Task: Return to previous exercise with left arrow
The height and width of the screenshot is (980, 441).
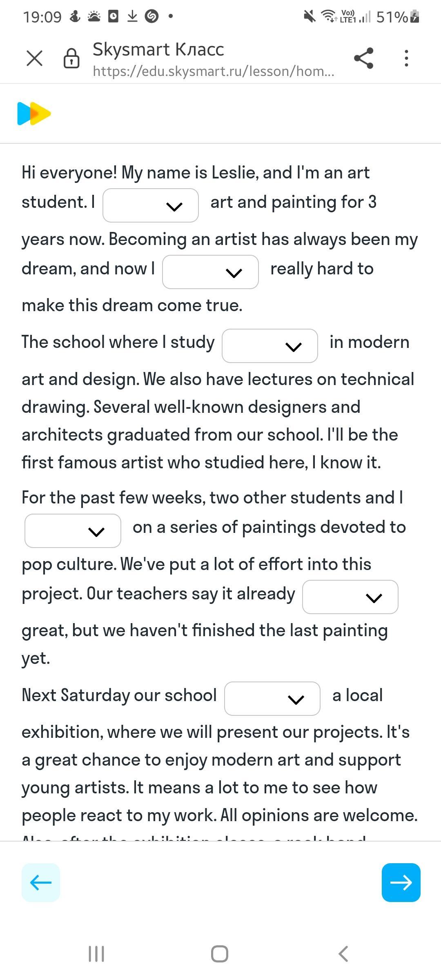Action: pos(41,882)
